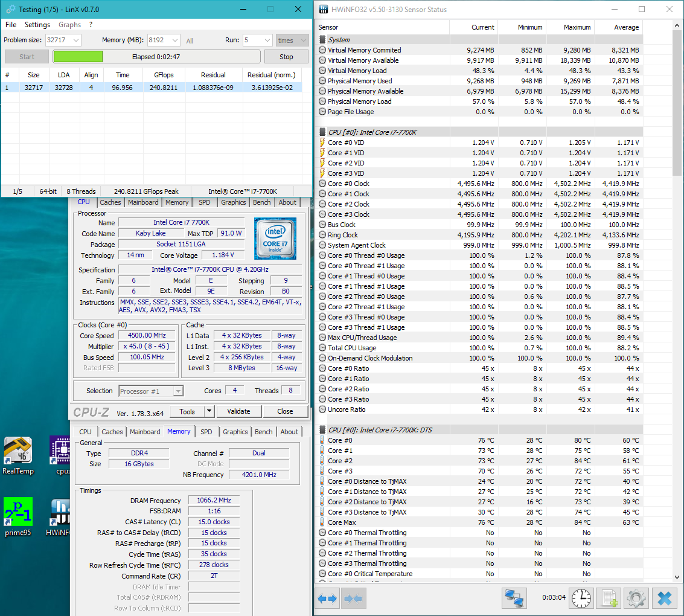Click the thermometer icon beside Core #0 temperature
This screenshot has width=684, height=616.
pos(322,440)
